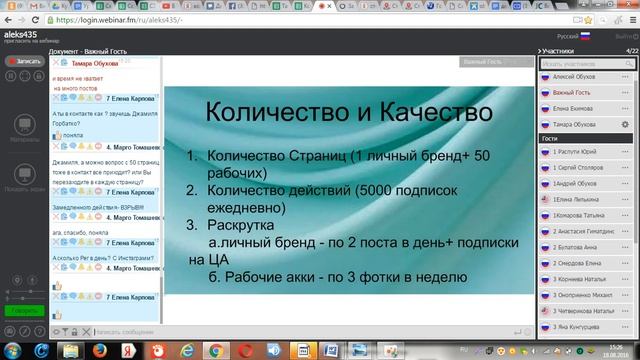The height and width of the screenshot is (360, 640).
Task: Select participant 1Комарова Татьяна
Action: tap(586, 216)
